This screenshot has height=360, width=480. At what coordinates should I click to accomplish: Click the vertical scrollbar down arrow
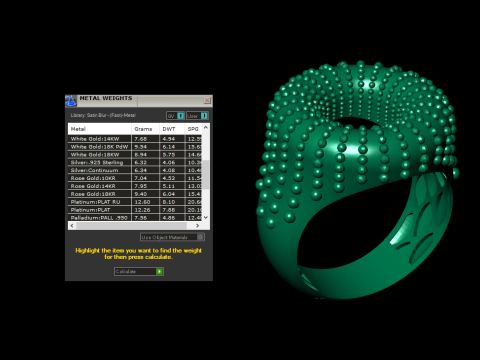pyautogui.click(x=206, y=217)
